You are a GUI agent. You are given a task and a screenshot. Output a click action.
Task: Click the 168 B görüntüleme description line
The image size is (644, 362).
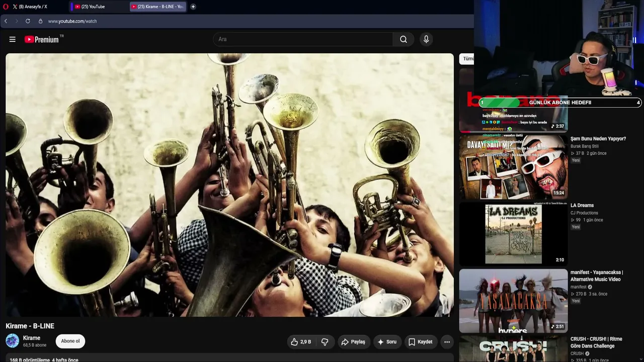[44, 360]
